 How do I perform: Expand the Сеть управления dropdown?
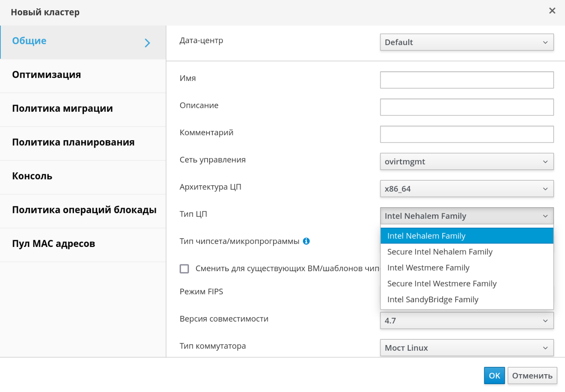point(467,162)
